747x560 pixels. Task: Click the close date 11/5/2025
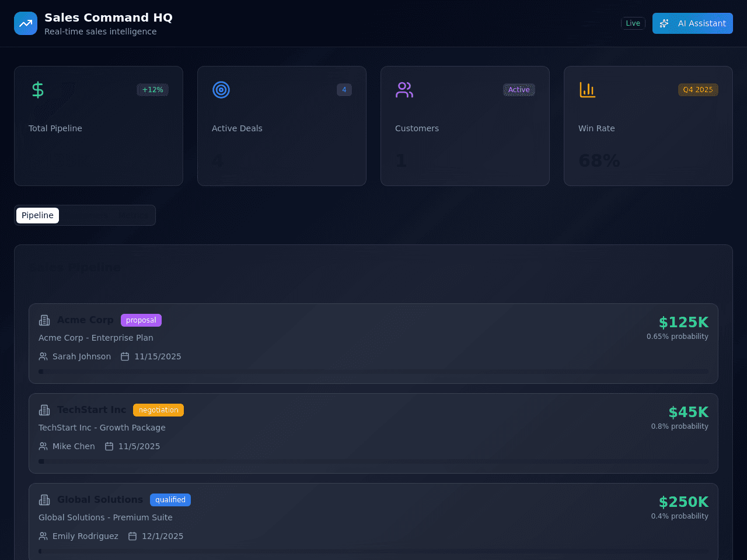tap(139, 446)
